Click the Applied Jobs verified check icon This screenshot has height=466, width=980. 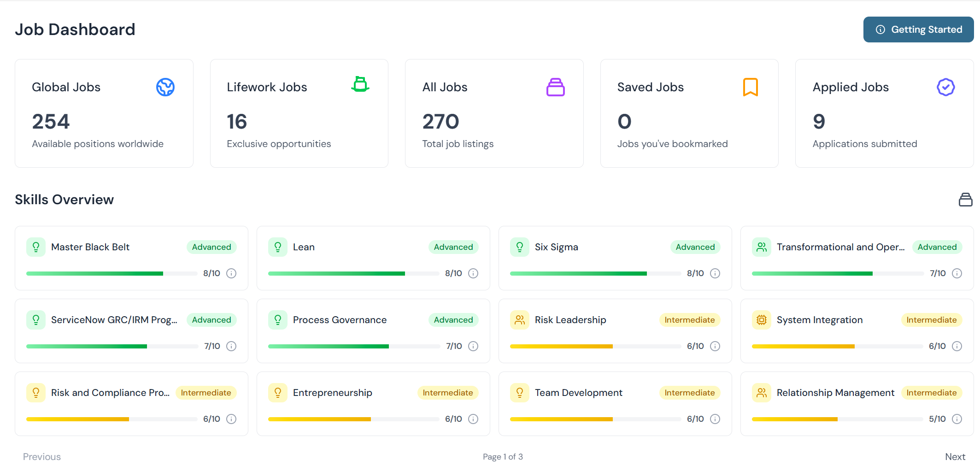click(x=945, y=87)
